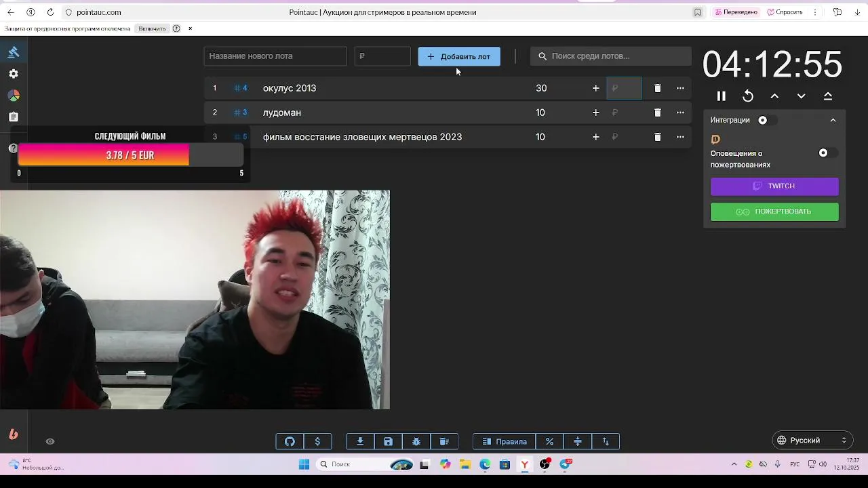The width and height of the screenshot is (868, 488).
Task: Click Включить in protection banner
Action: tap(152, 28)
